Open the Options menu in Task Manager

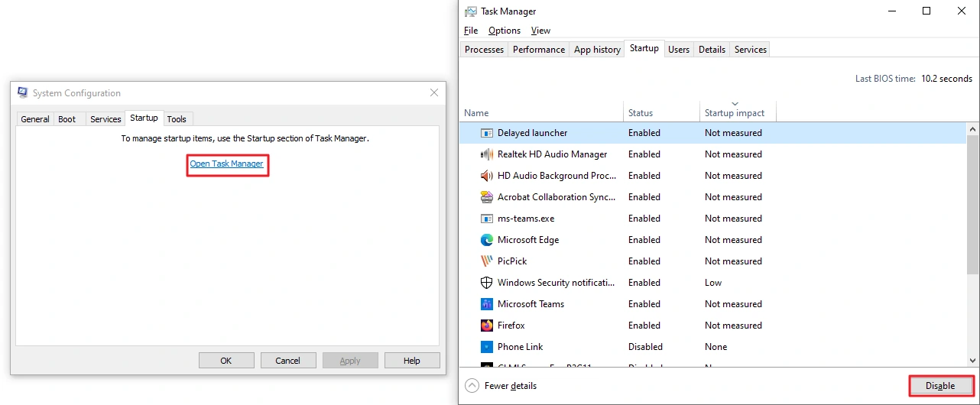click(505, 31)
